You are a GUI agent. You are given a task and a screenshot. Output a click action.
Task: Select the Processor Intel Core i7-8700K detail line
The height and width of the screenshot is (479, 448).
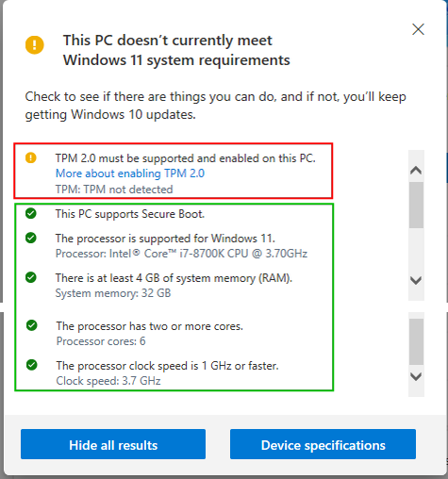(x=181, y=254)
